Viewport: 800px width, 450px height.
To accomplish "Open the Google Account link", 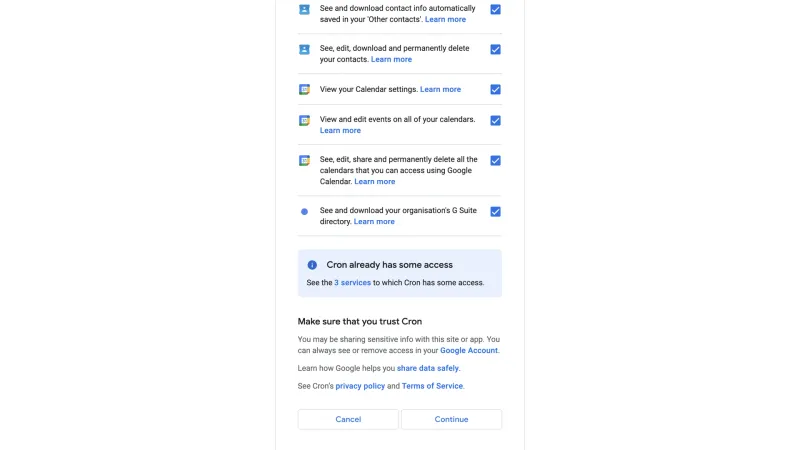I will [469, 351].
